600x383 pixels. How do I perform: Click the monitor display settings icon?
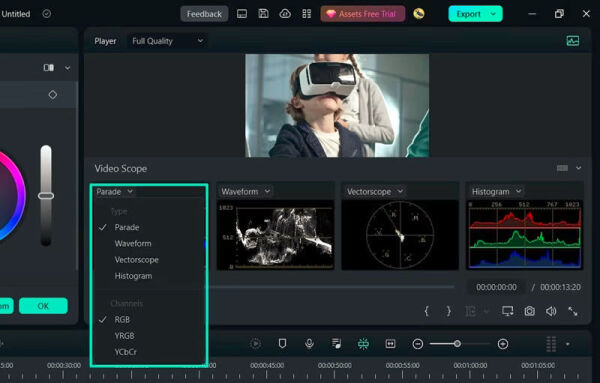[x=507, y=311]
